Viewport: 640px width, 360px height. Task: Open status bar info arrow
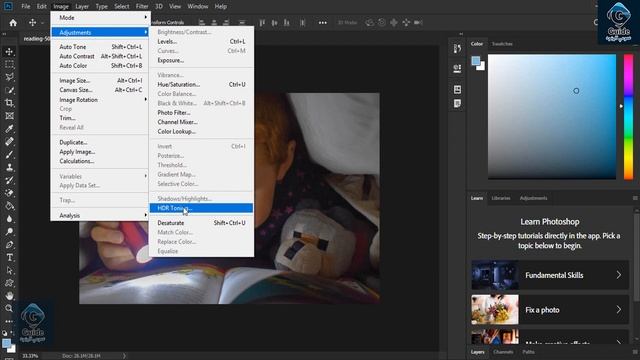[x=124, y=356]
